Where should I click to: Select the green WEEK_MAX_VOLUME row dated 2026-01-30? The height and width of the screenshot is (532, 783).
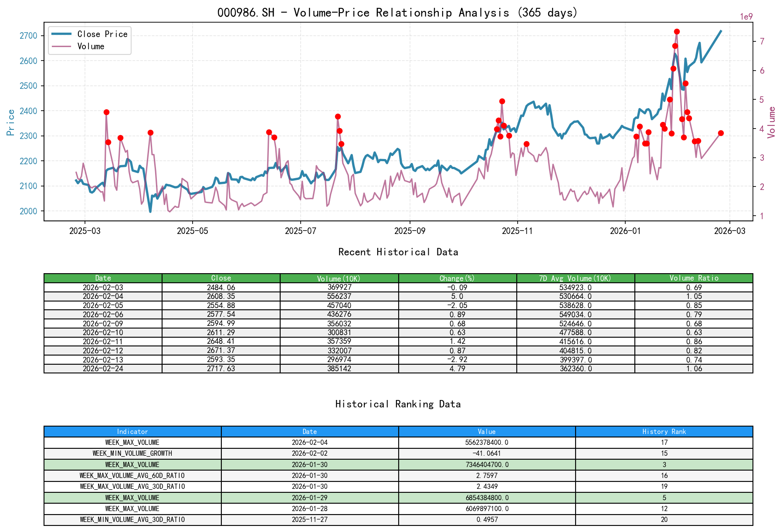click(x=310, y=464)
